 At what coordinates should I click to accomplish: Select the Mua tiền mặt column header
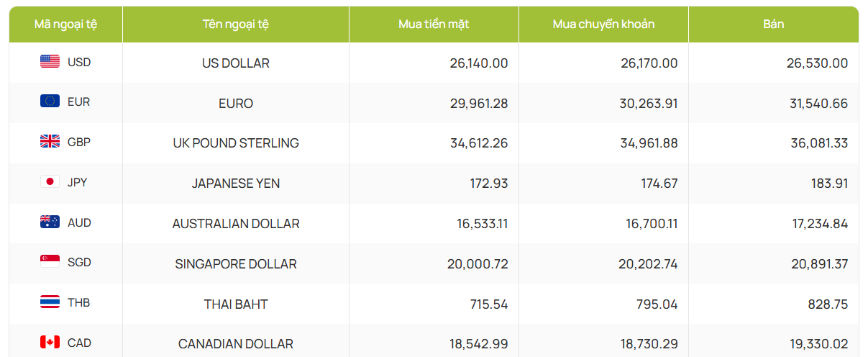[x=434, y=24]
